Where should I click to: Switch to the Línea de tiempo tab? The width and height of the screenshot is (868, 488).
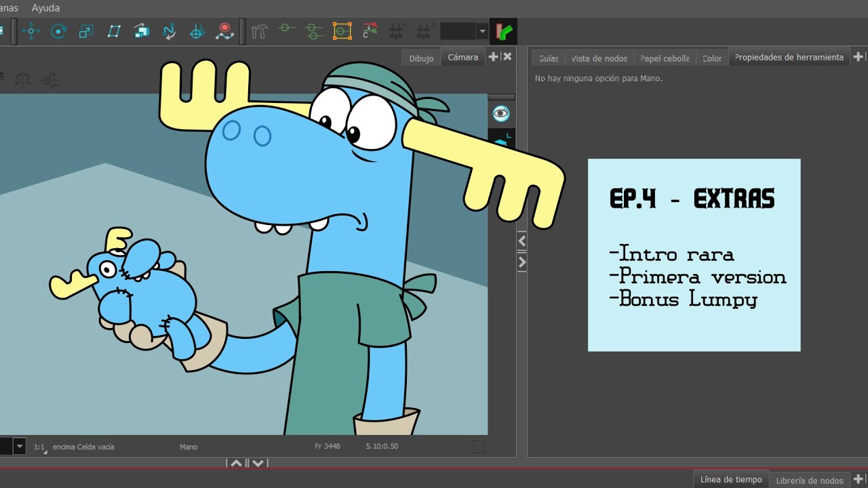[x=731, y=479]
